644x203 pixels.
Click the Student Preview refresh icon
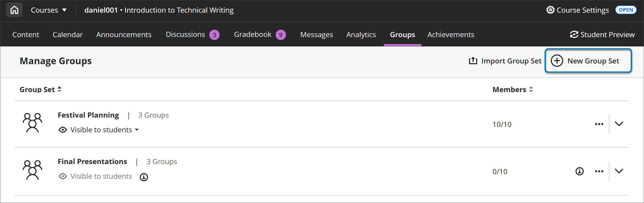574,35
